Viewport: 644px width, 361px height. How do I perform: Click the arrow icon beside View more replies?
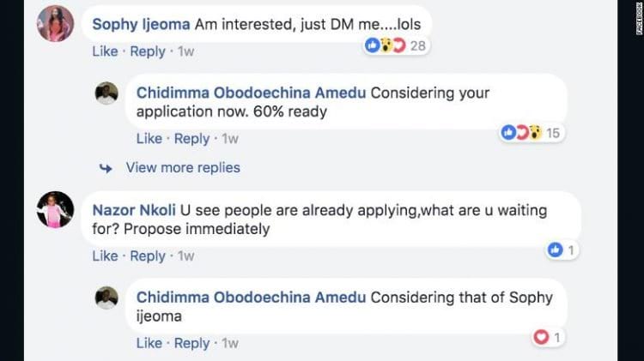[x=106, y=168]
